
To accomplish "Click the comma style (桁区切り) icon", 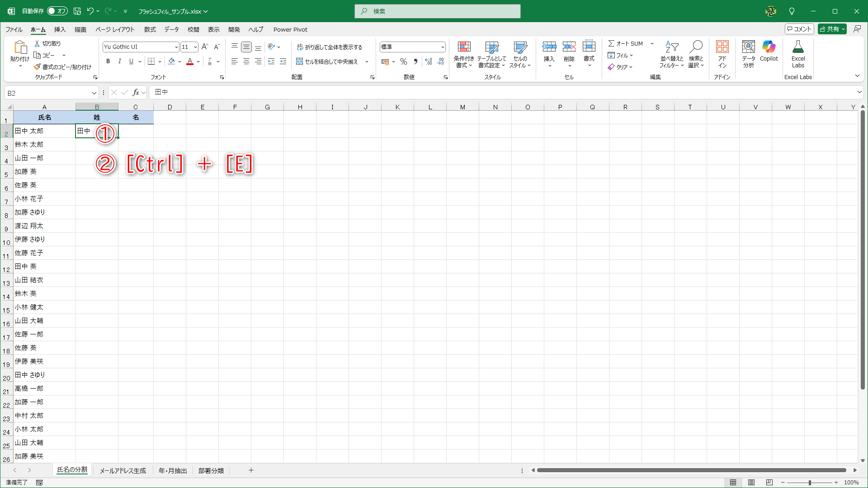I will coord(416,61).
